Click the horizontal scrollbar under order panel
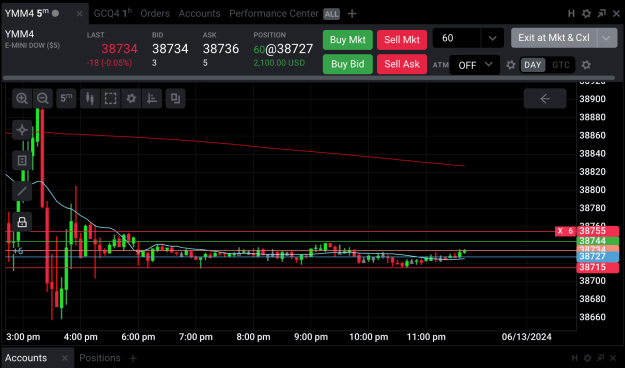This screenshot has width=625, height=368. (x=309, y=78)
